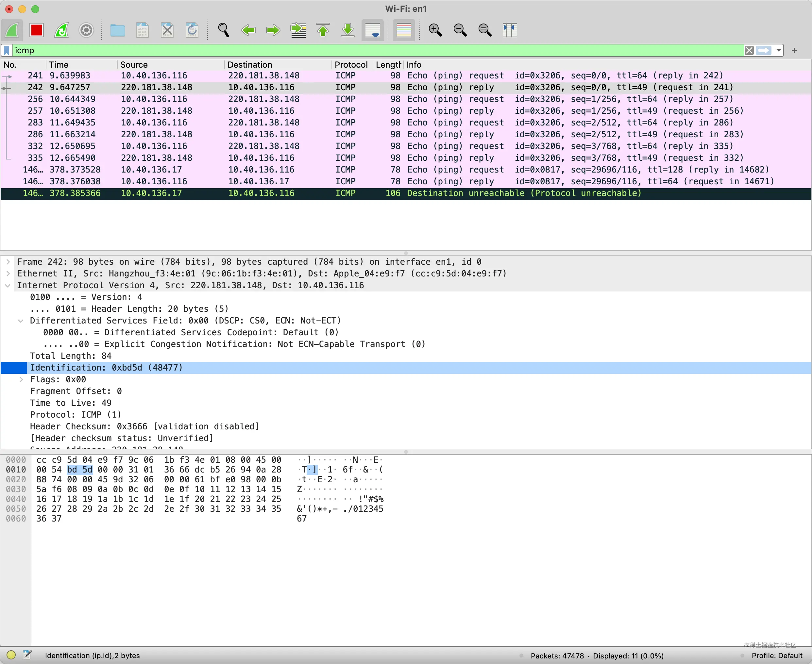
Task: Reload this capture file
Action: [192, 30]
